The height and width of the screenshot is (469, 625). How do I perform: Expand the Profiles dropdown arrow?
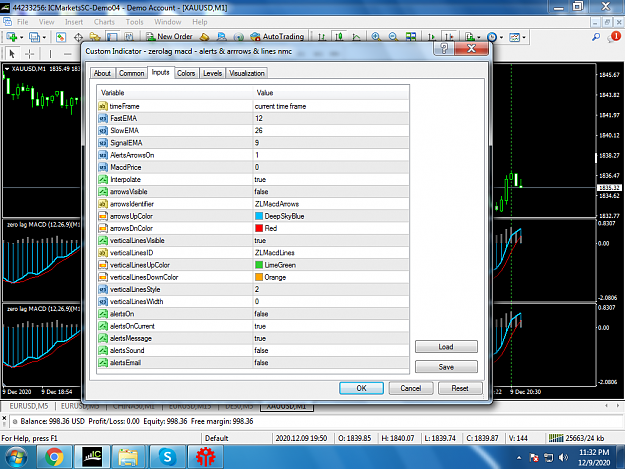[x=44, y=37]
